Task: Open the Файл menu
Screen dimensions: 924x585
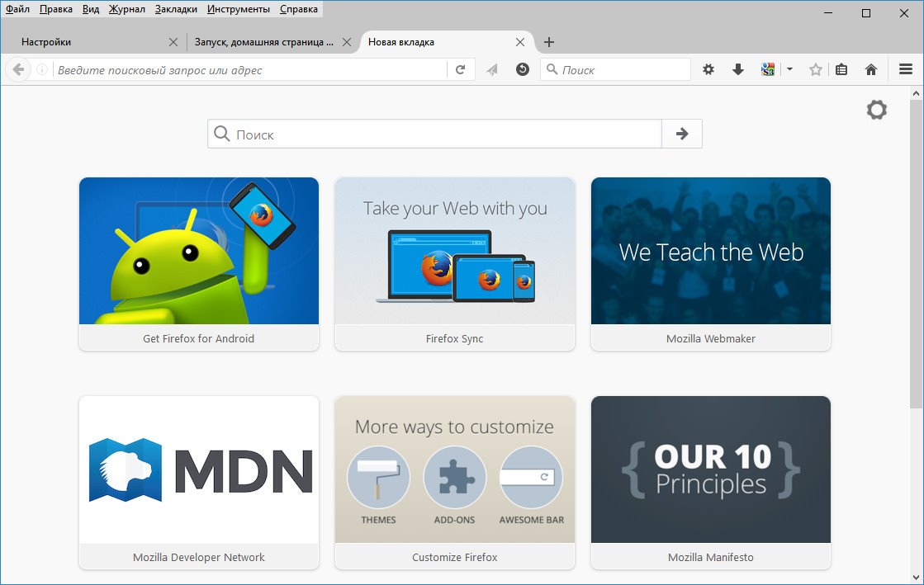Action: pos(17,9)
